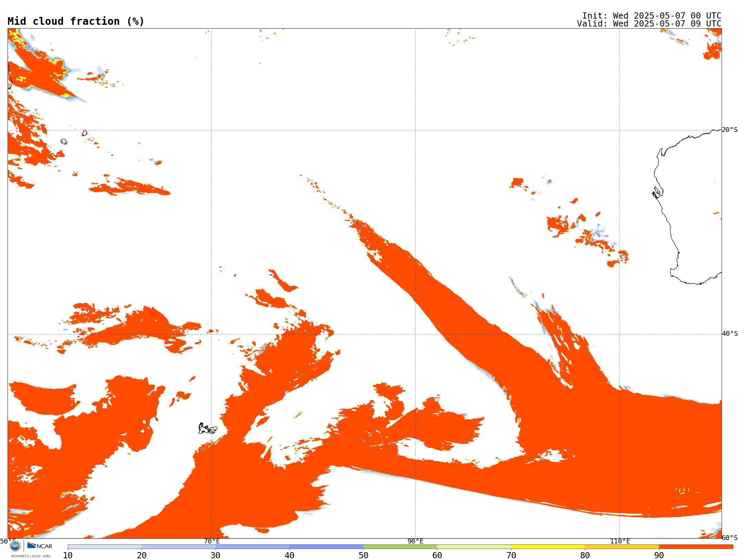This screenshot has width=744, height=560.
Task: Click the NSF logo icon
Action: tap(15, 546)
